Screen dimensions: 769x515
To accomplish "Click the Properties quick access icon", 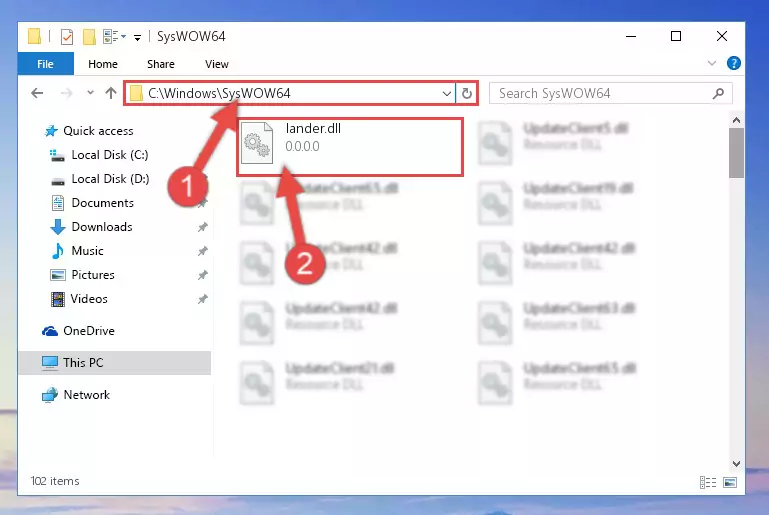I will 67,37.
